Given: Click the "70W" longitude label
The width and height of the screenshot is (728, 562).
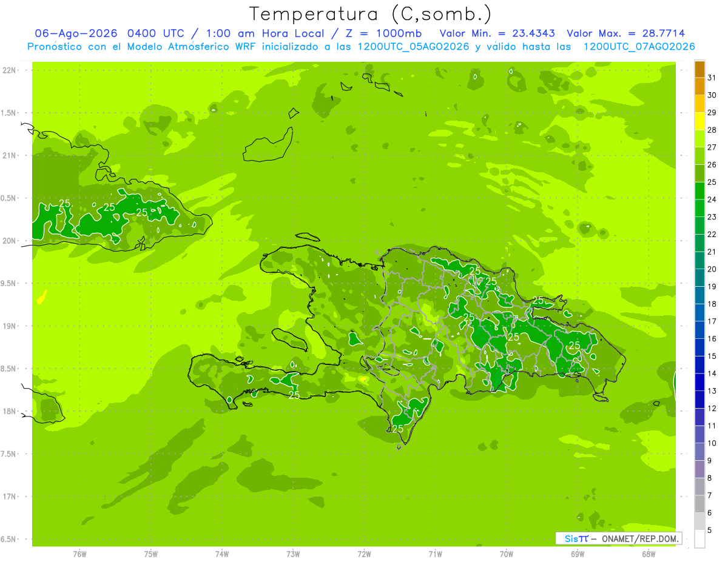Looking at the screenshot, I should coord(507,554).
